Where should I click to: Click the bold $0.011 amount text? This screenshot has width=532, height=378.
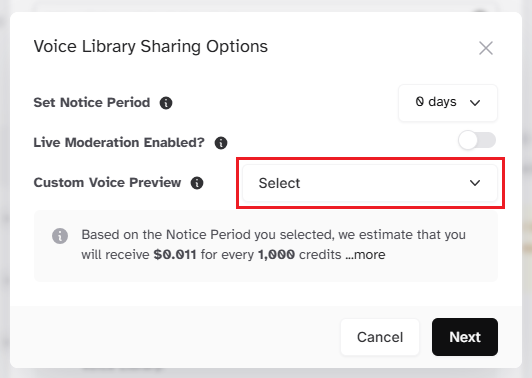(175, 254)
